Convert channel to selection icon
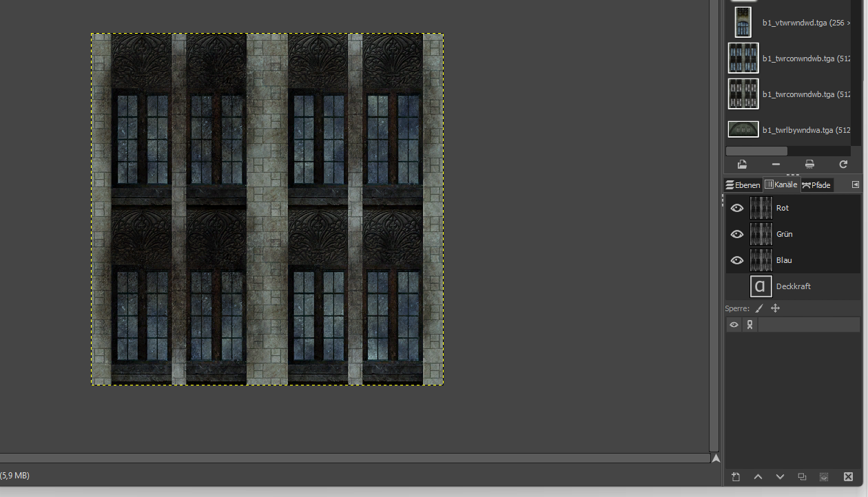Image resolution: width=868 pixels, height=497 pixels. (x=824, y=476)
